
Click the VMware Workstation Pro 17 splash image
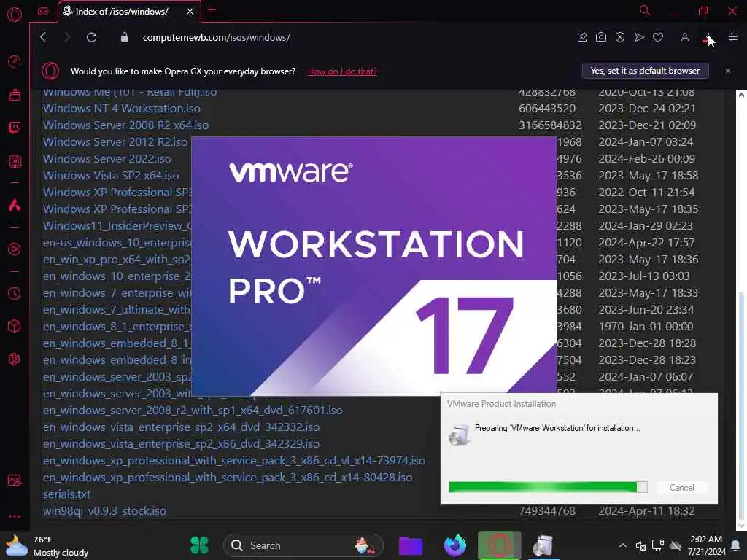374,265
